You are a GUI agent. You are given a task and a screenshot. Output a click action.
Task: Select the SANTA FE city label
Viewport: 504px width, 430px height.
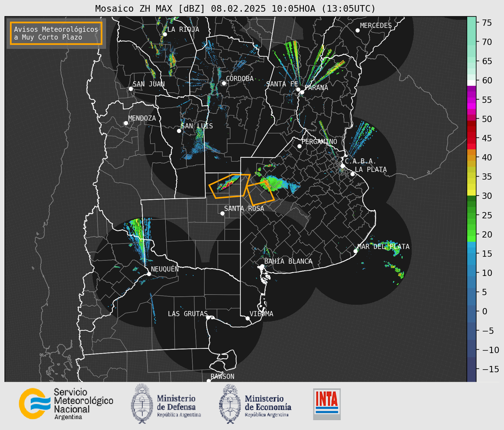pyautogui.click(x=282, y=84)
